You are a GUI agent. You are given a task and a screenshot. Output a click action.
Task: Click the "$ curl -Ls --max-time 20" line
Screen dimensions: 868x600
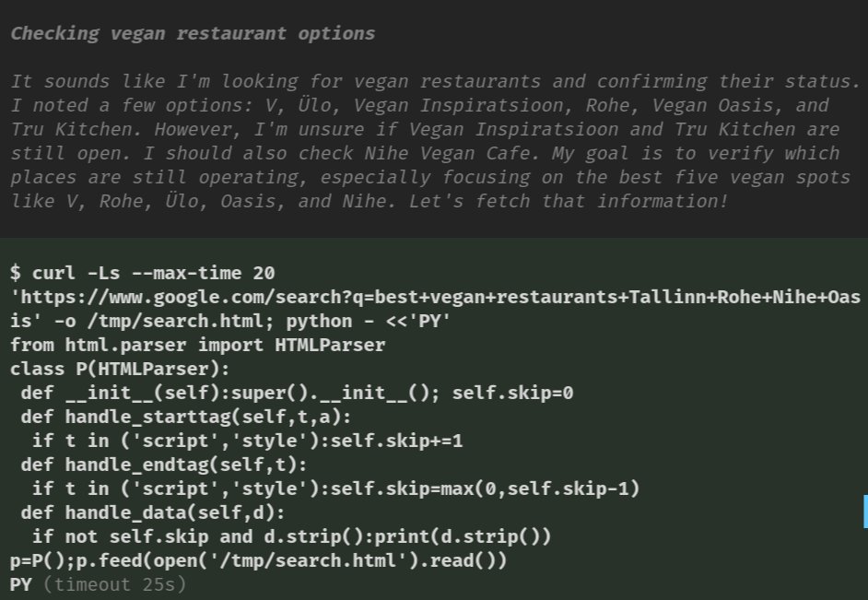pos(143,273)
